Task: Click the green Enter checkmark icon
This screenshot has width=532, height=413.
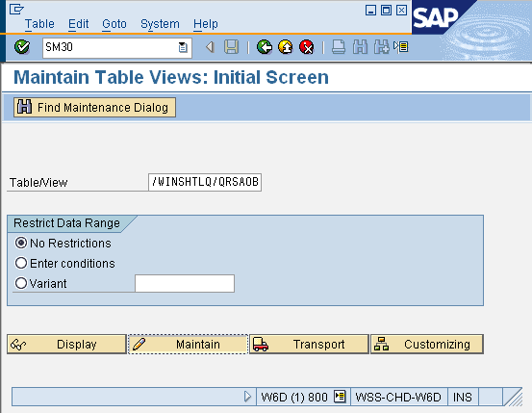Action: click(22, 47)
